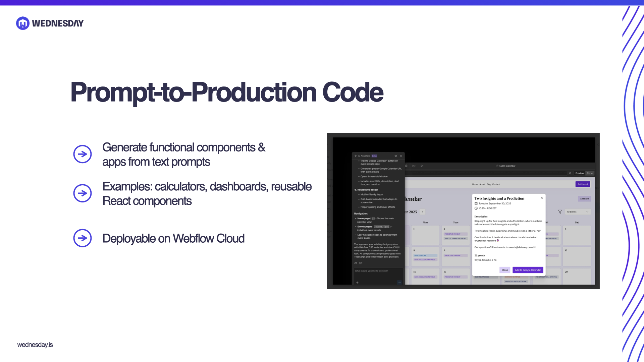
Task: Toggle thumbs down feedback on the AI response
Action: (x=361, y=263)
